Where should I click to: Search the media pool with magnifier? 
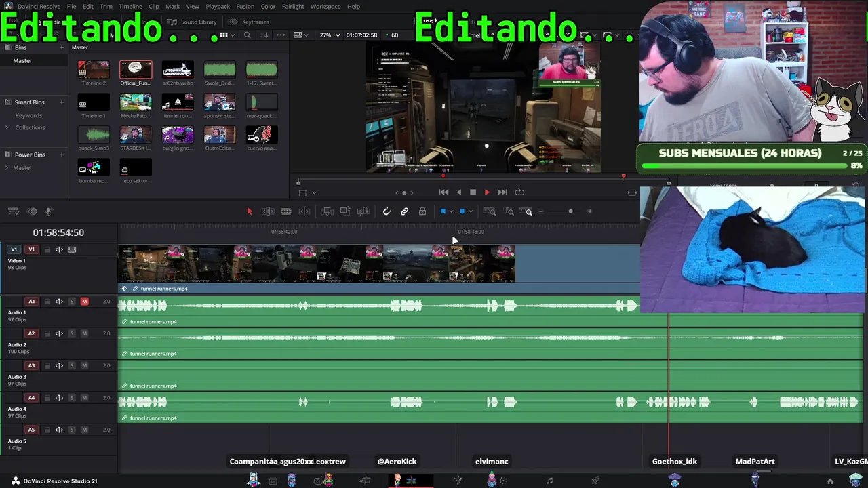click(248, 35)
